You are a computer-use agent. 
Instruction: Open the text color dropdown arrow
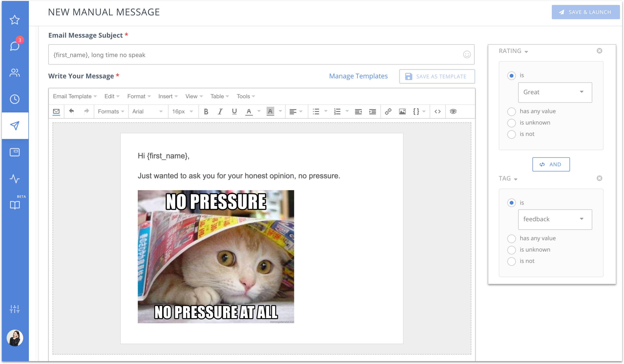pos(259,111)
